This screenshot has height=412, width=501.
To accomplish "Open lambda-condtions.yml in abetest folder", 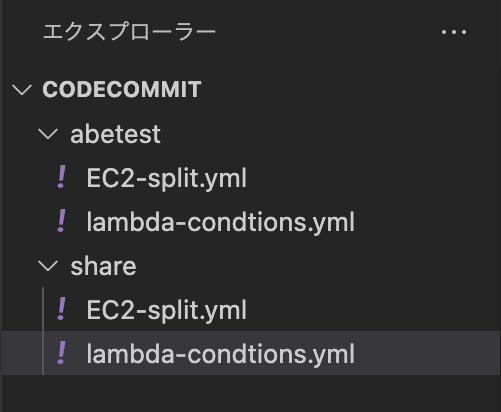I will click(x=220, y=222).
